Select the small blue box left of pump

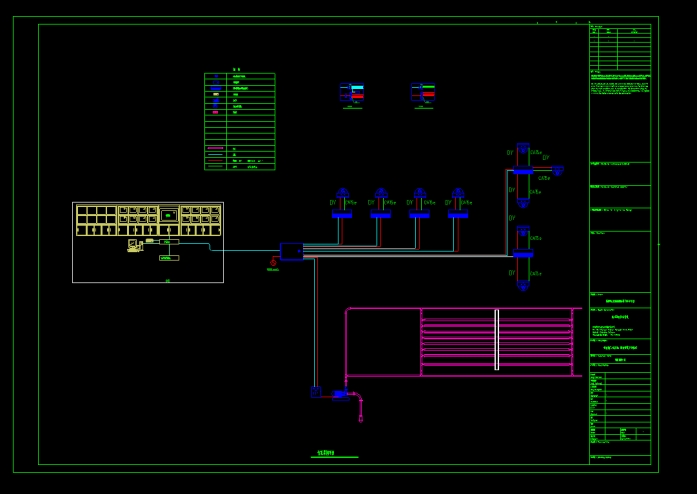[316, 392]
